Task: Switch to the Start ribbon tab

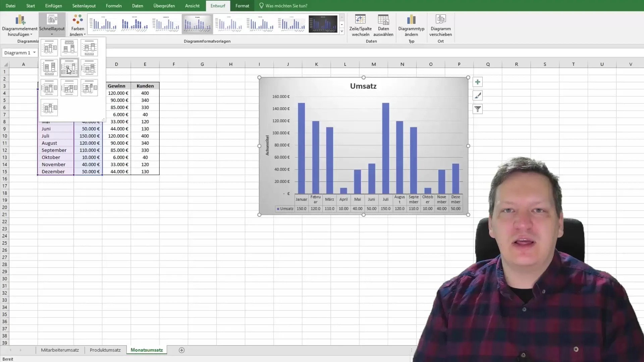Action: pos(31,6)
